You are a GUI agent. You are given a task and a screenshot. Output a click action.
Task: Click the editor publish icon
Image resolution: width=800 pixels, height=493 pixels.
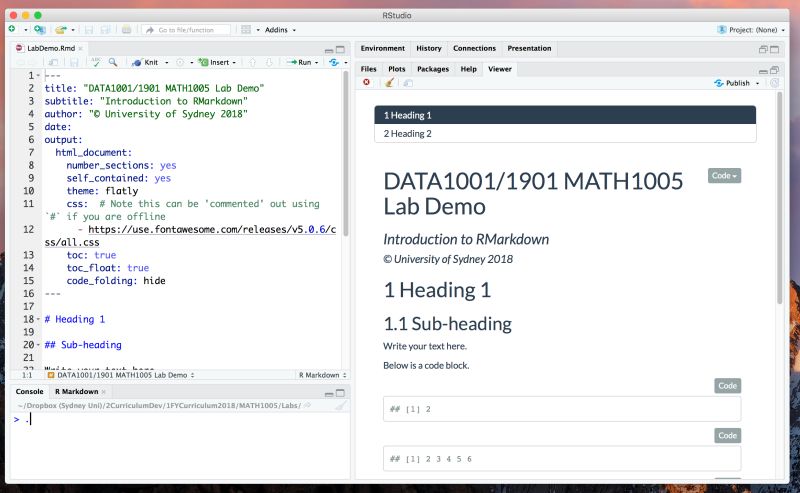(x=334, y=62)
